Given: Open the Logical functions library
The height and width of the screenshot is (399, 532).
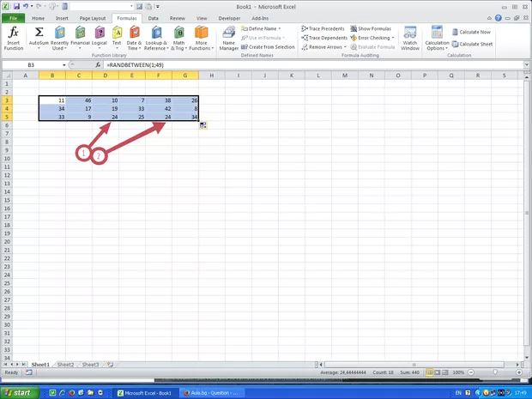Looking at the screenshot, I should pos(100,37).
